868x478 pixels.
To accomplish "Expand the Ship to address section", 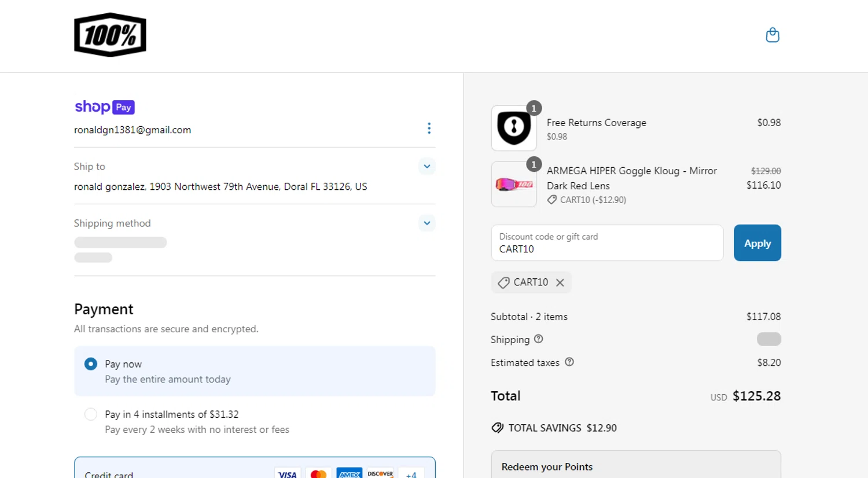I will (427, 166).
